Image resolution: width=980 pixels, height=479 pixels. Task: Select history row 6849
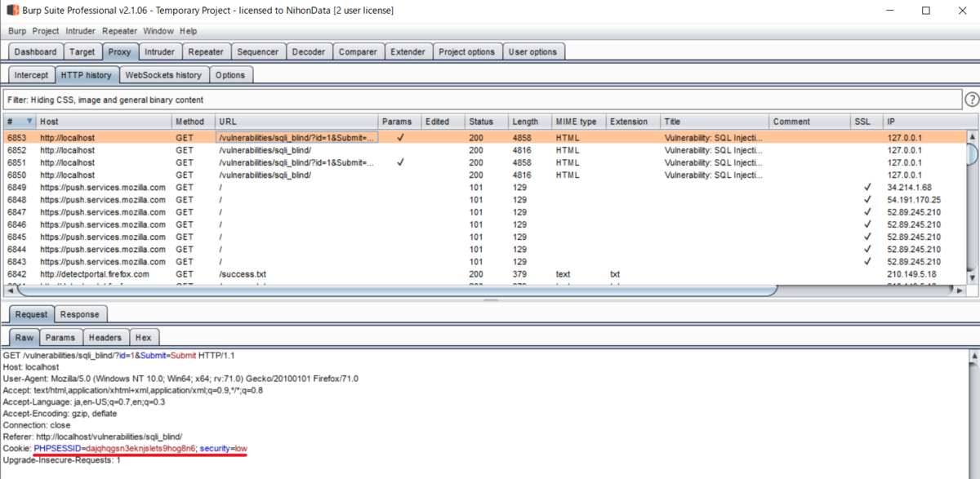pyautogui.click(x=483, y=187)
